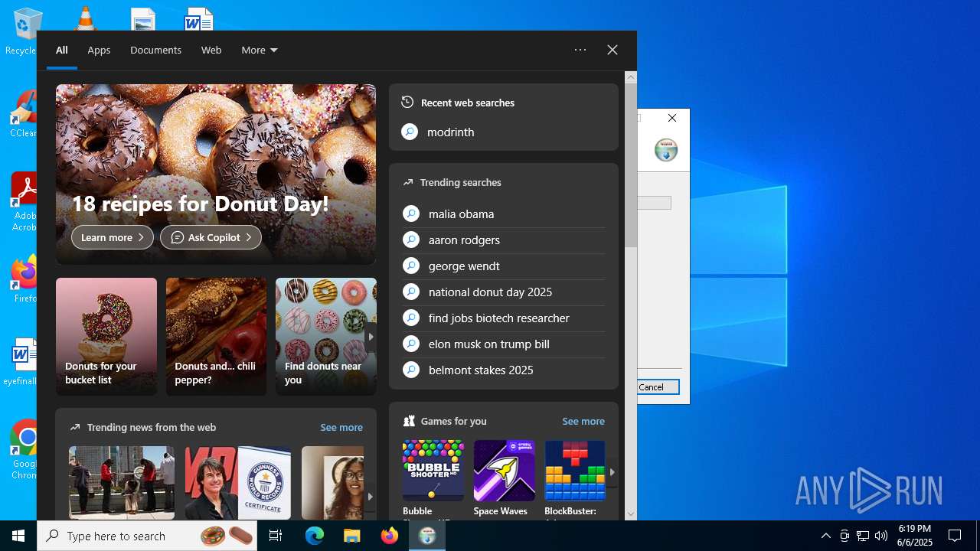Open the search panel options ellipsis menu
The image size is (980, 551).
point(580,50)
